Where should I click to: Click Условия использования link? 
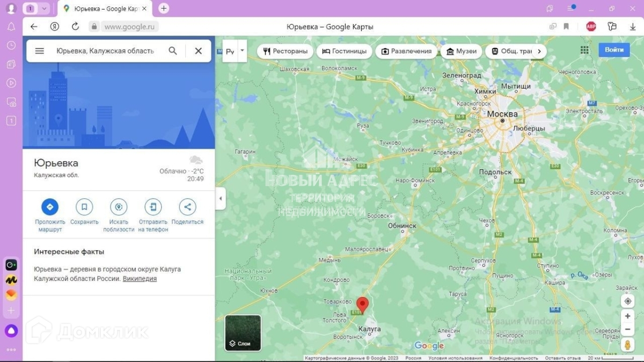click(x=455, y=358)
